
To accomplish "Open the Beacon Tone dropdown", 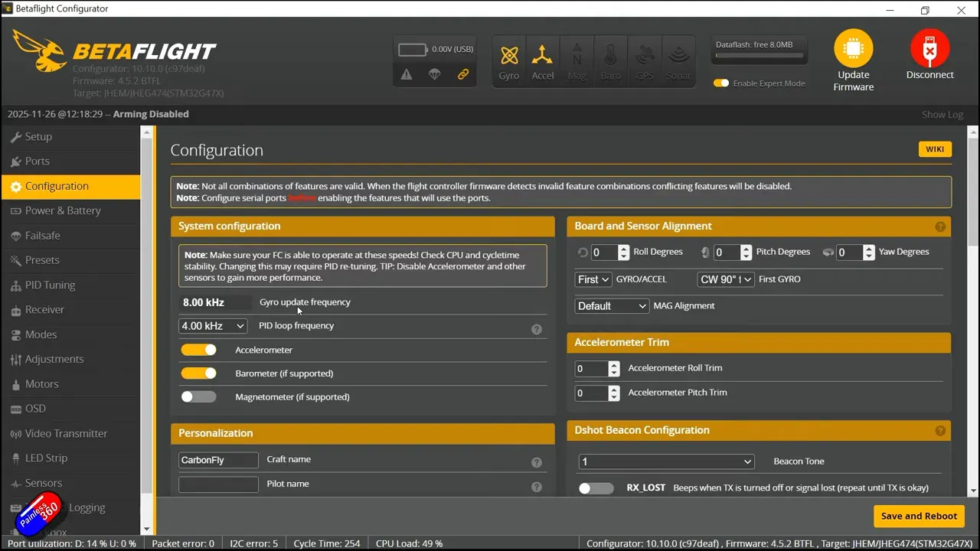I will 665,461.
